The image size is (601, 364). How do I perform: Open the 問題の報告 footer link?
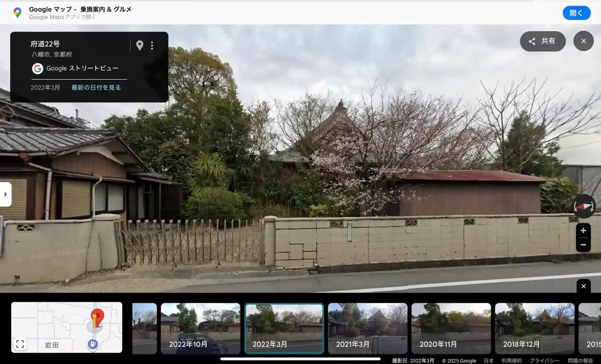click(580, 360)
